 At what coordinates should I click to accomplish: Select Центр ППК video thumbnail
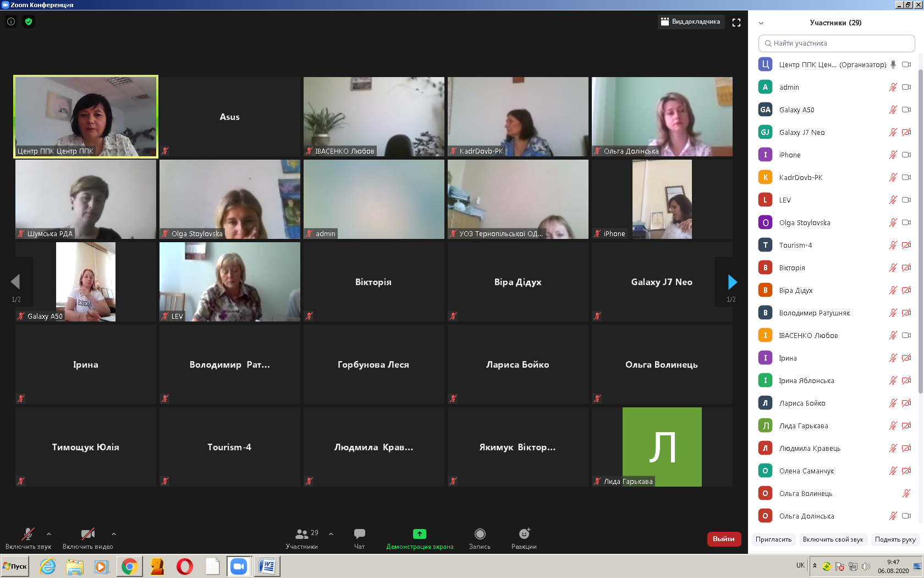click(86, 117)
